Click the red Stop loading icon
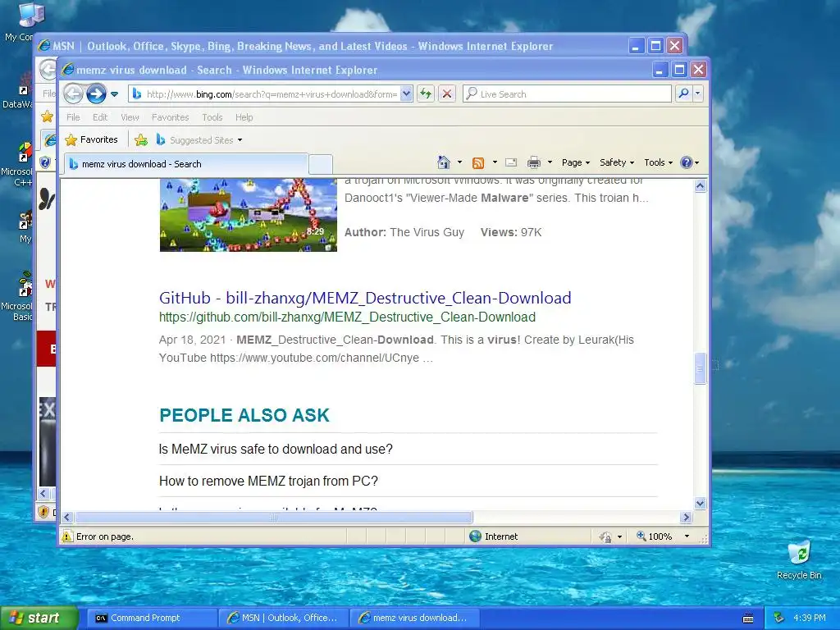The image size is (840, 630). tap(447, 94)
